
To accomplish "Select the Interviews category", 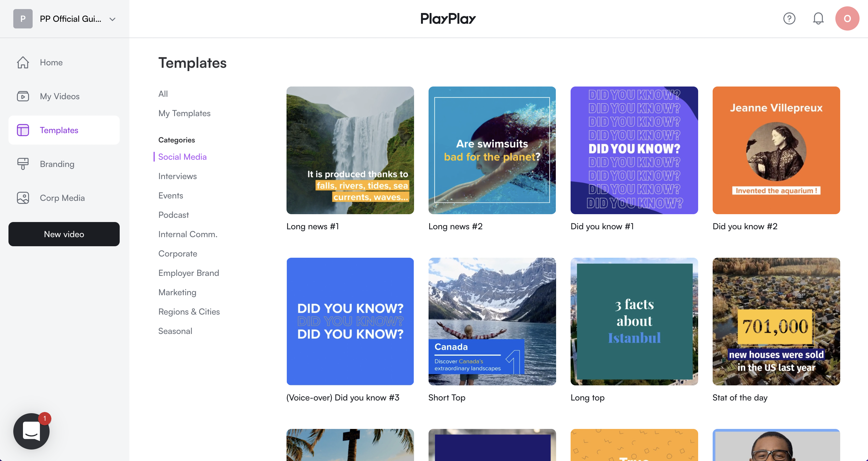I will (177, 176).
